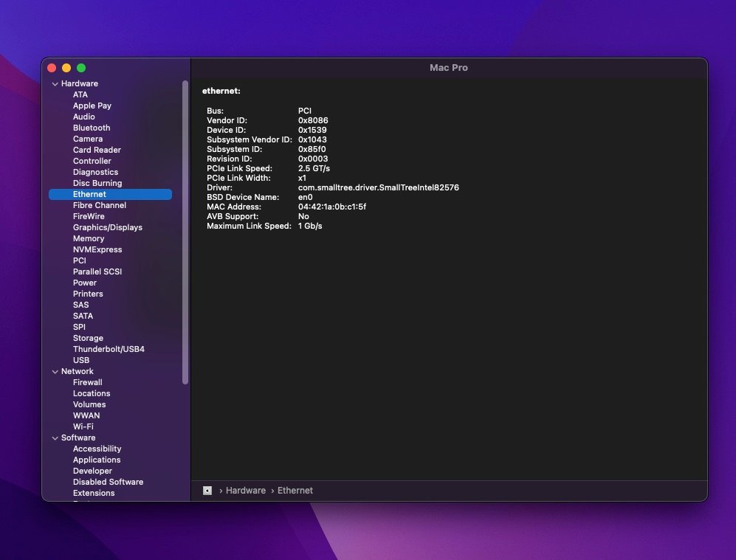
Task: Select Bluetooth in the sidebar
Action: 92,128
